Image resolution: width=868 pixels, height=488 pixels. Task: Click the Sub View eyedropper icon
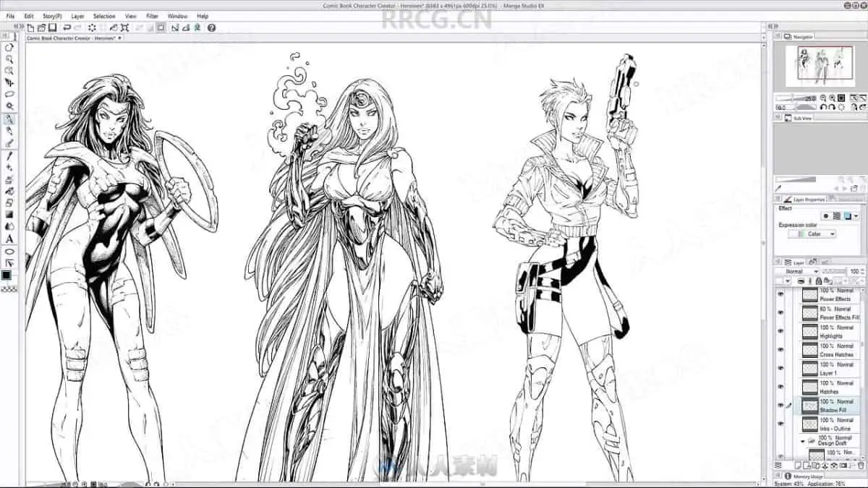(x=778, y=188)
